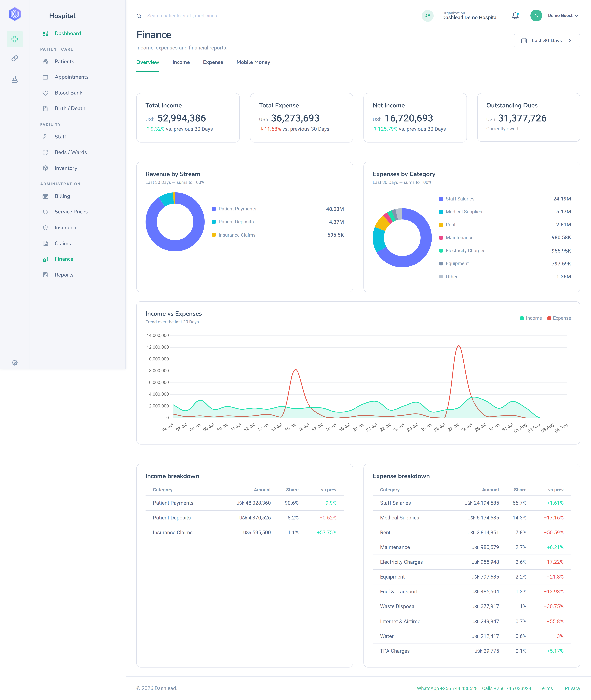Switch to the Overview tab
The width and height of the screenshot is (591, 700).
click(148, 62)
